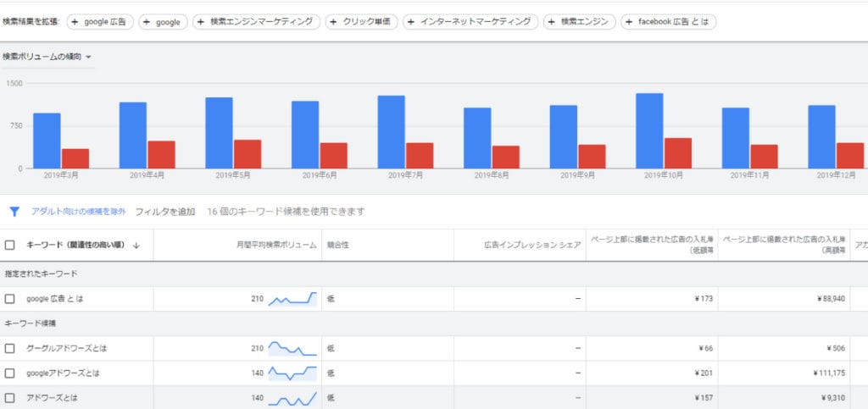The width and height of the screenshot is (868, 409).
Task: Add 'クリック単価' chip to search
Action: click(x=361, y=22)
